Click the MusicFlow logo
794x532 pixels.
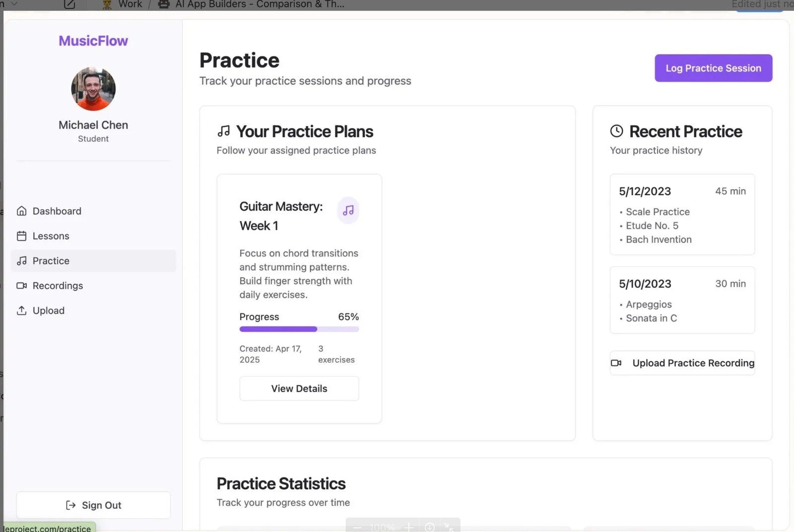pos(93,41)
